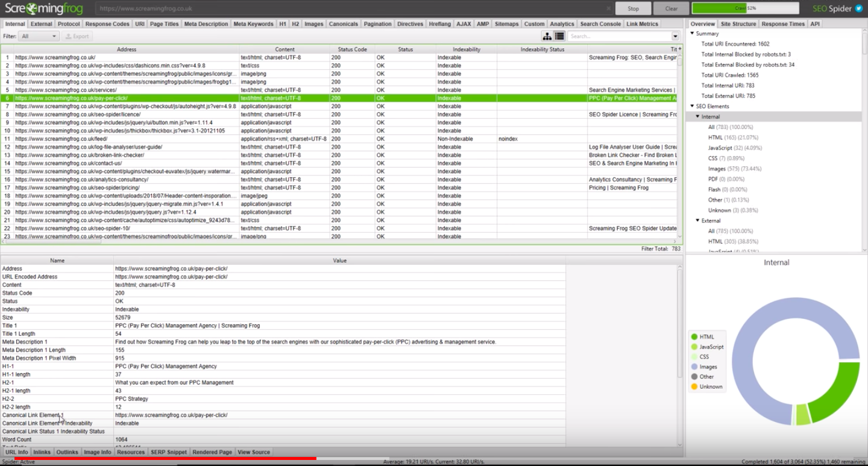Select the /feed/ non-indexable row

[x=339, y=139]
